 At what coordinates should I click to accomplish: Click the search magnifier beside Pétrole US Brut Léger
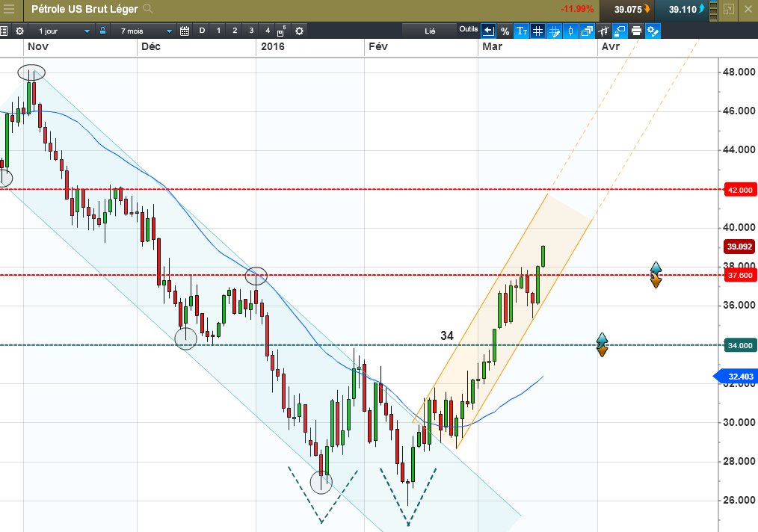pos(148,9)
